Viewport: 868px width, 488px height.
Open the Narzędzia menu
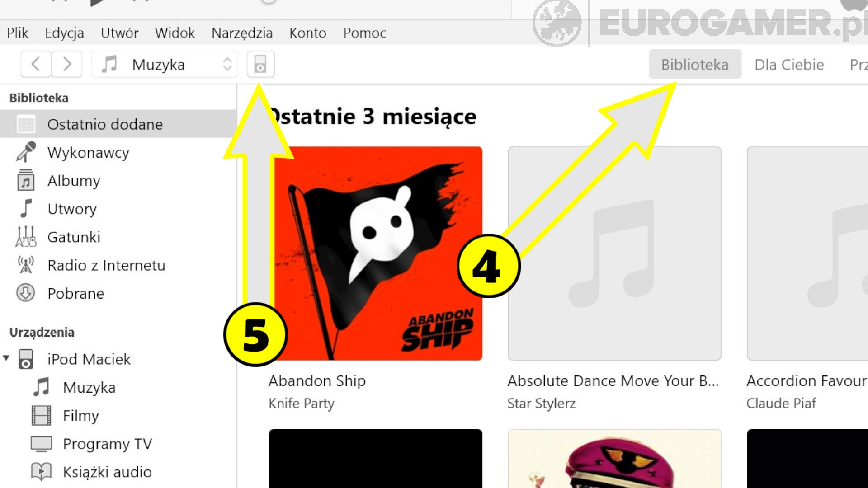click(x=242, y=33)
